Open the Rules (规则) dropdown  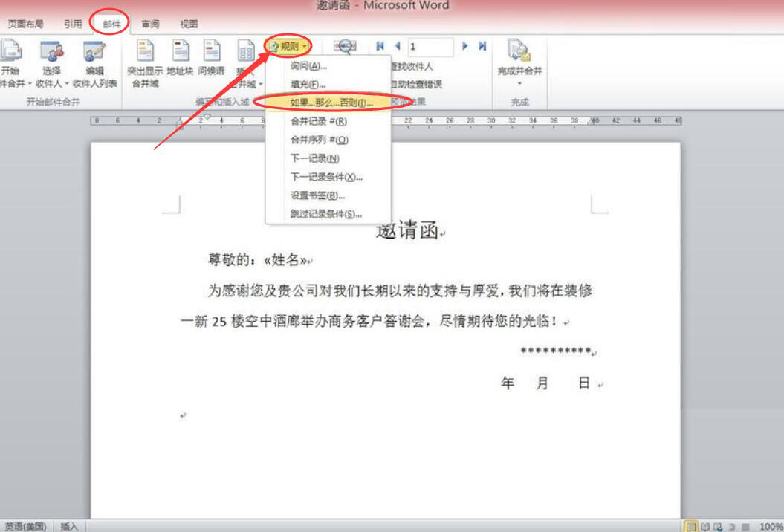tap(289, 47)
